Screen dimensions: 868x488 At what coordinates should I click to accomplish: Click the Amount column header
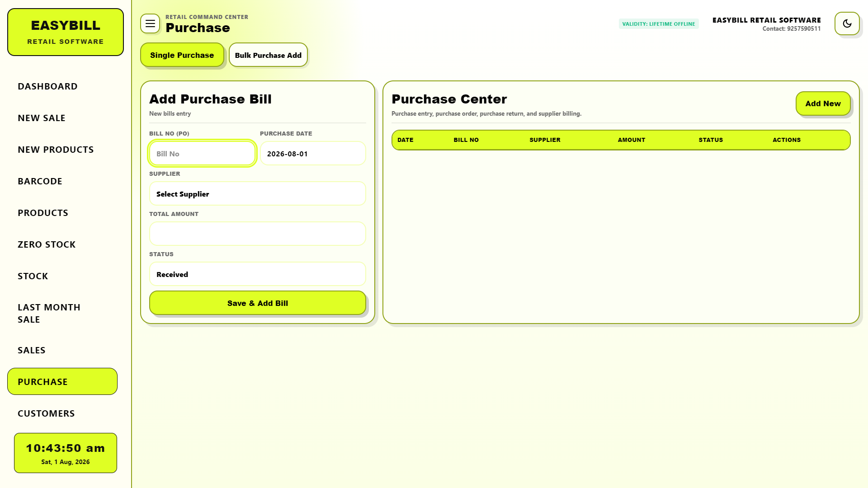click(x=632, y=140)
